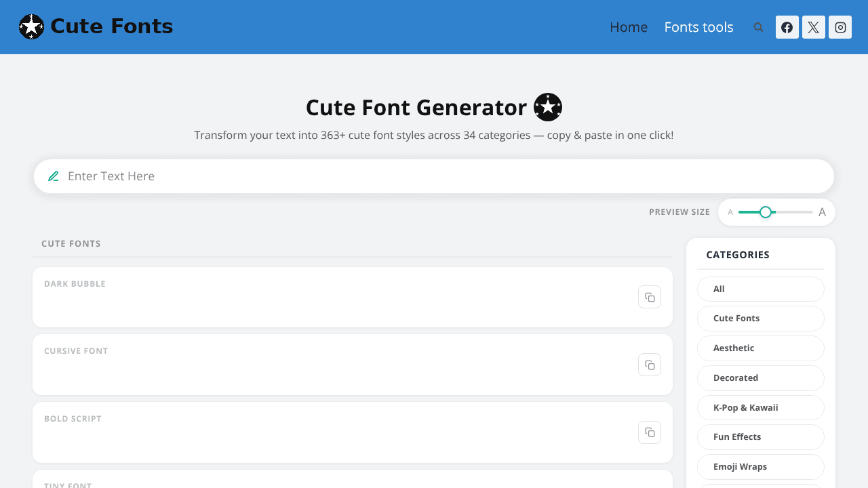Open the X (Twitter) social icon

814,27
